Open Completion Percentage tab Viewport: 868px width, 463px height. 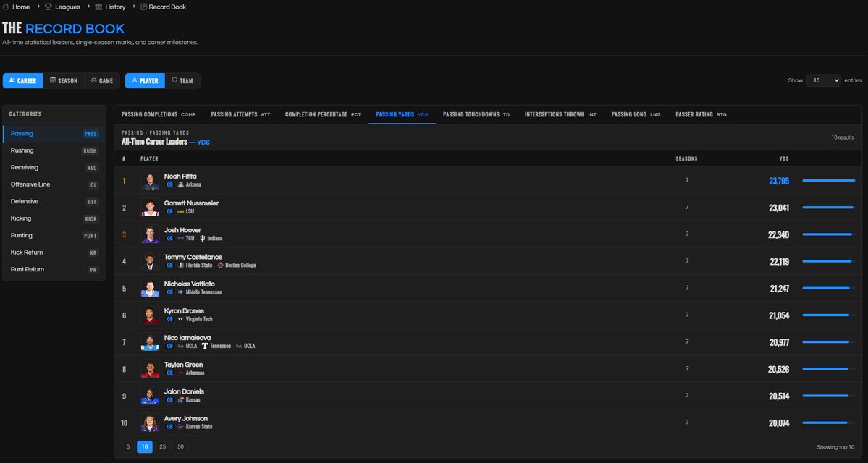(x=323, y=114)
